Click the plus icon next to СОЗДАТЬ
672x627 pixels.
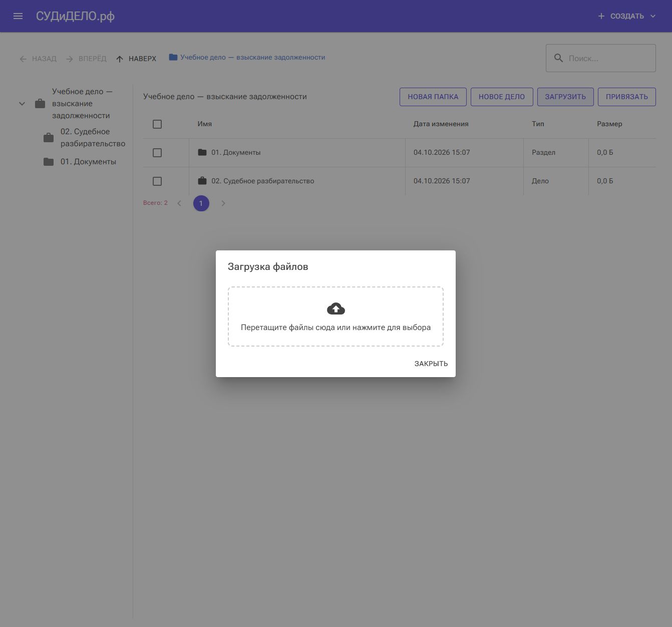[601, 16]
